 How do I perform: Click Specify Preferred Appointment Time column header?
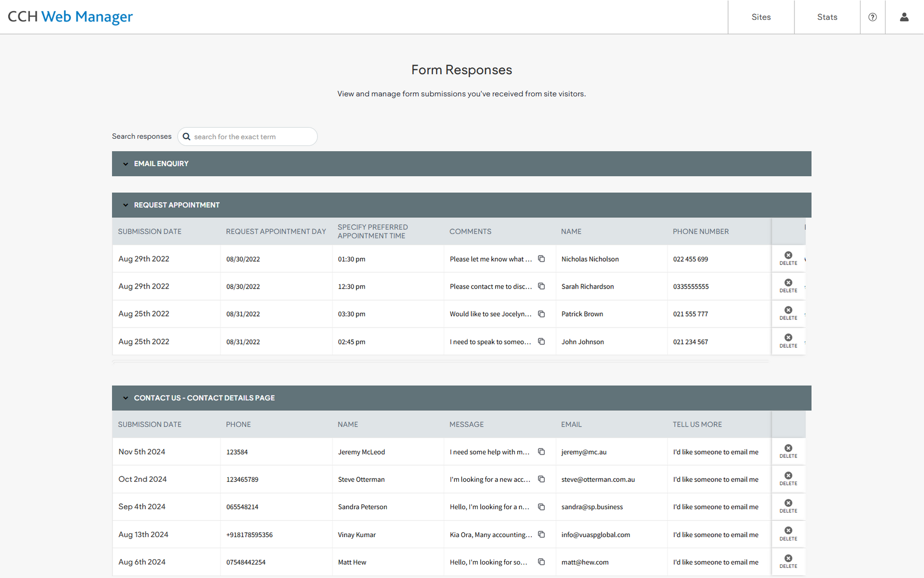[372, 232]
